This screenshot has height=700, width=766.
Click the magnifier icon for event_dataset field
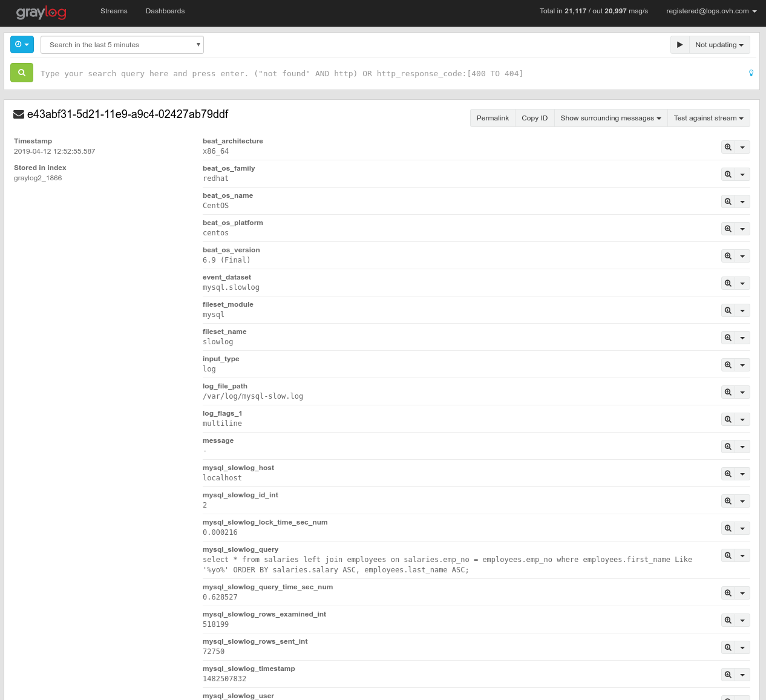[727, 283]
